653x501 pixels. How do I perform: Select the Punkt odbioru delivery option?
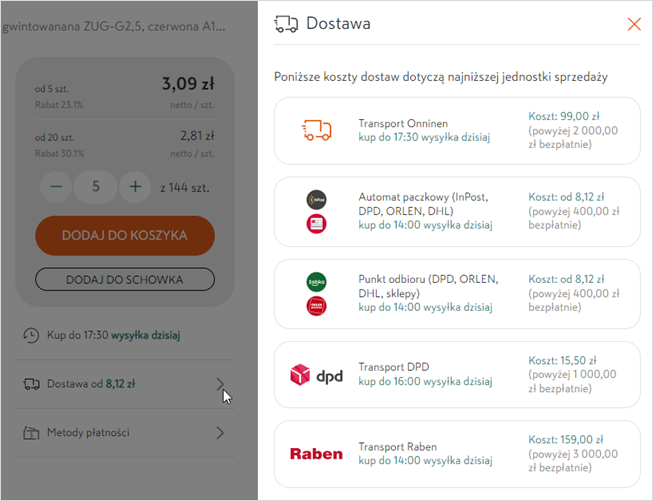point(457,294)
